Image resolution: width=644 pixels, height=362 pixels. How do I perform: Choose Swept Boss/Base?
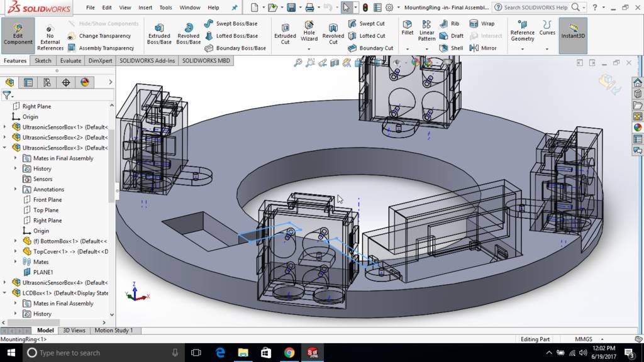coord(231,24)
